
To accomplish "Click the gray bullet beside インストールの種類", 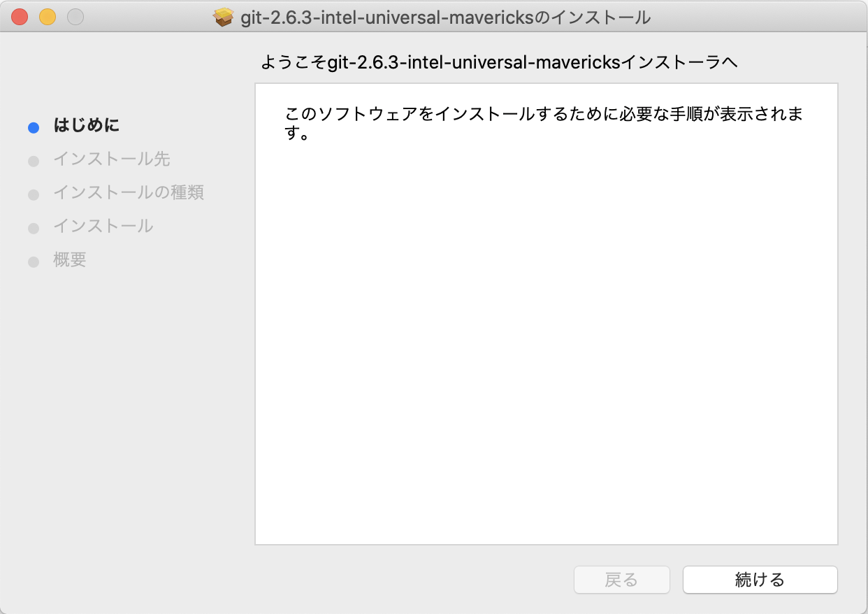I will 33,195.
